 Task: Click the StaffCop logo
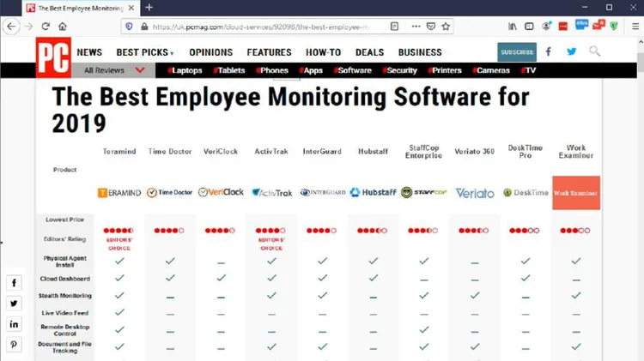coord(423,192)
